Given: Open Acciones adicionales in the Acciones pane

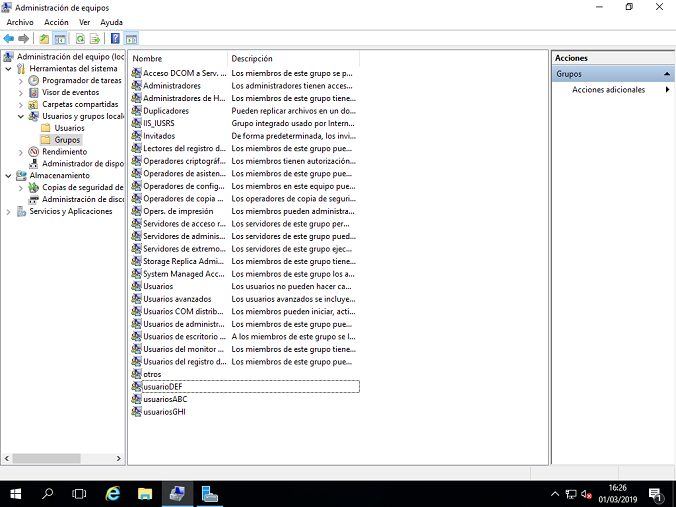Looking at the screenshot, I should [608, 90].
